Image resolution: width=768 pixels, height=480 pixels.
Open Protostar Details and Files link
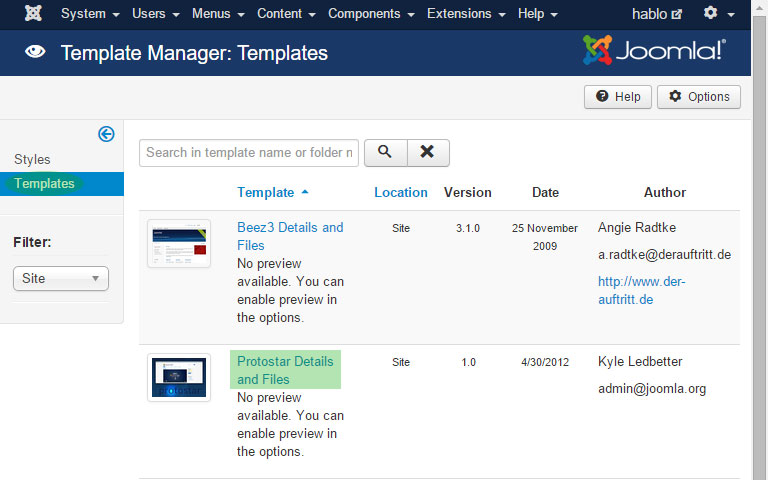coord(285,370)
